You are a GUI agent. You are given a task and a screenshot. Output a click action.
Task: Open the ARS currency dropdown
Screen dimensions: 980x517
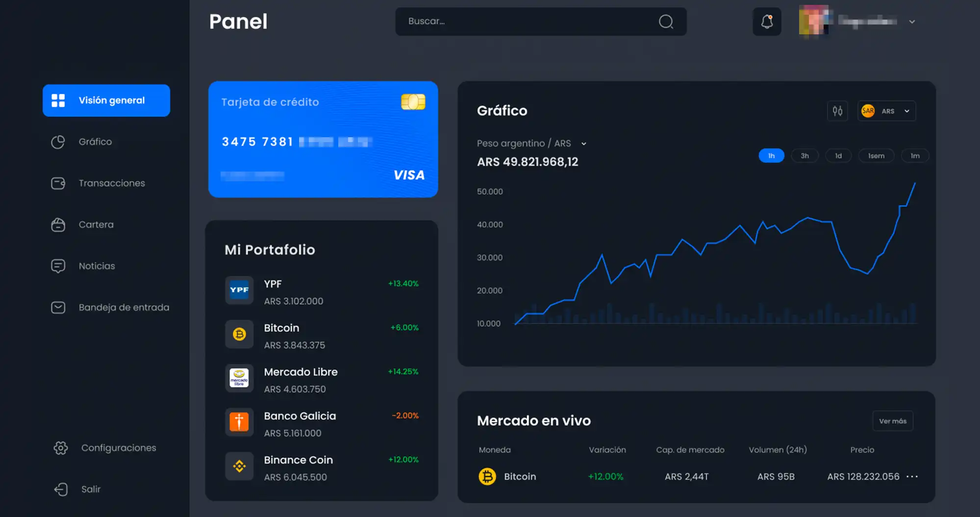[x=886, y=111]
